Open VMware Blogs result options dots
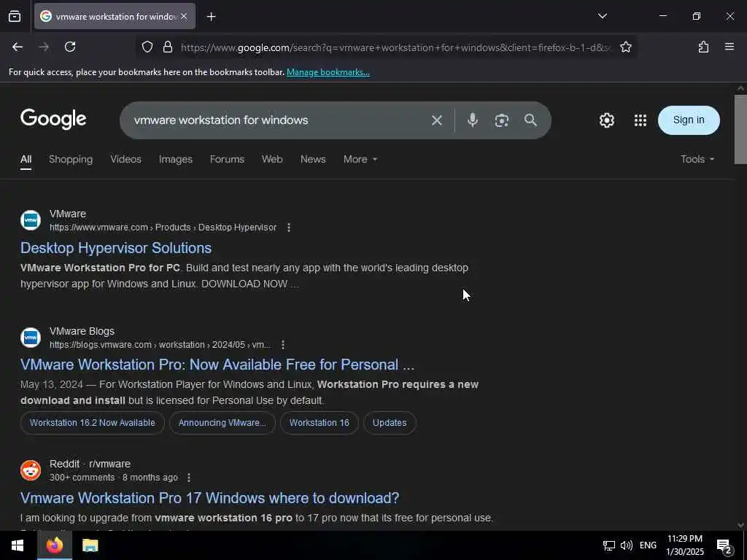Screen dimensions: 747x560 tap(283, 345)
